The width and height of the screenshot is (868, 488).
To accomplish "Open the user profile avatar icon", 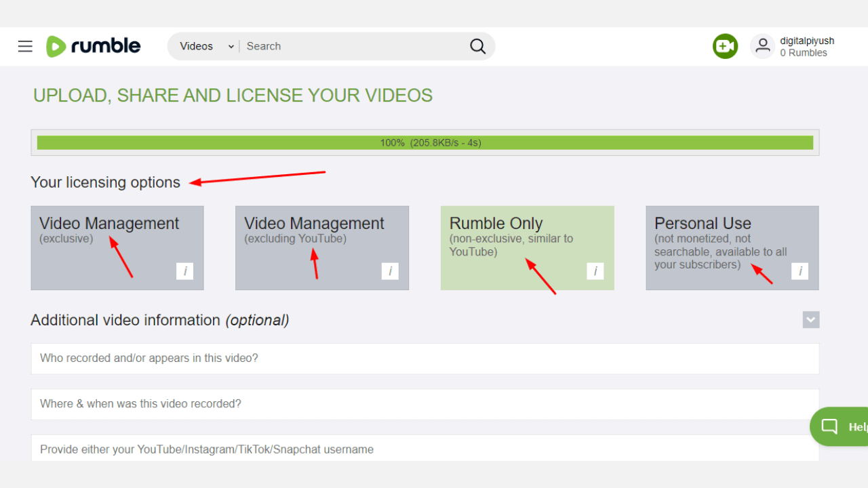I will tap(762, 46).
